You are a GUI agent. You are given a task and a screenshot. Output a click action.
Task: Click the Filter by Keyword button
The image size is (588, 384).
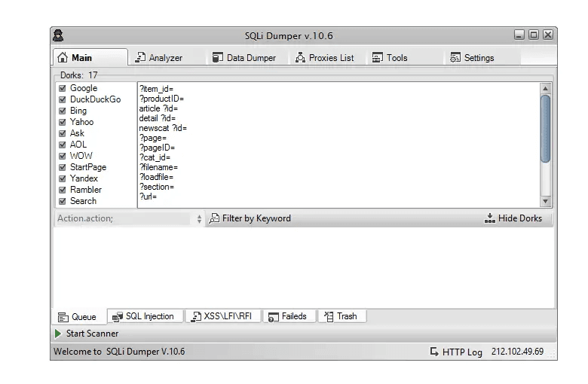[x=250, y=218]
